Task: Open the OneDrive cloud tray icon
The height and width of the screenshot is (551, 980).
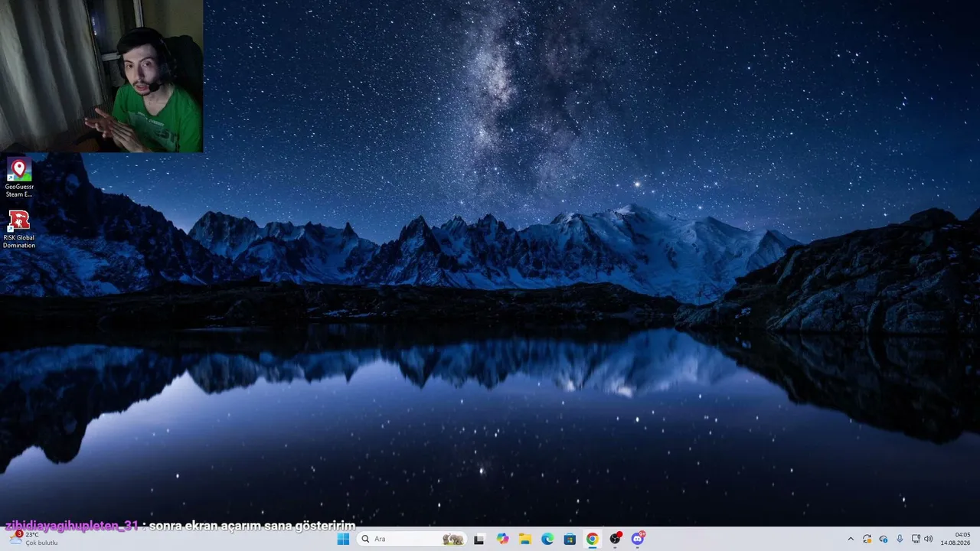Action: click(884, 539)
